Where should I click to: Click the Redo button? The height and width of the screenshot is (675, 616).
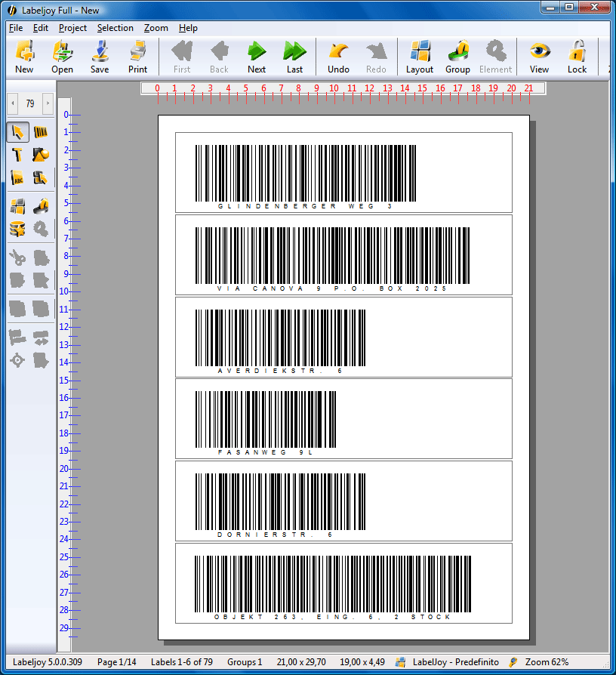pyautogui.click(x=376, y=57)
